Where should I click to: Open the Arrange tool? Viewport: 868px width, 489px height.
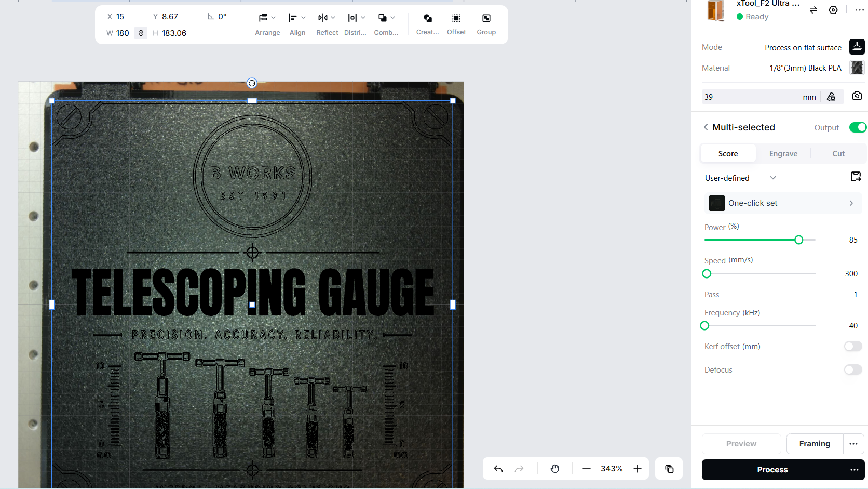(x=267, y=24)
